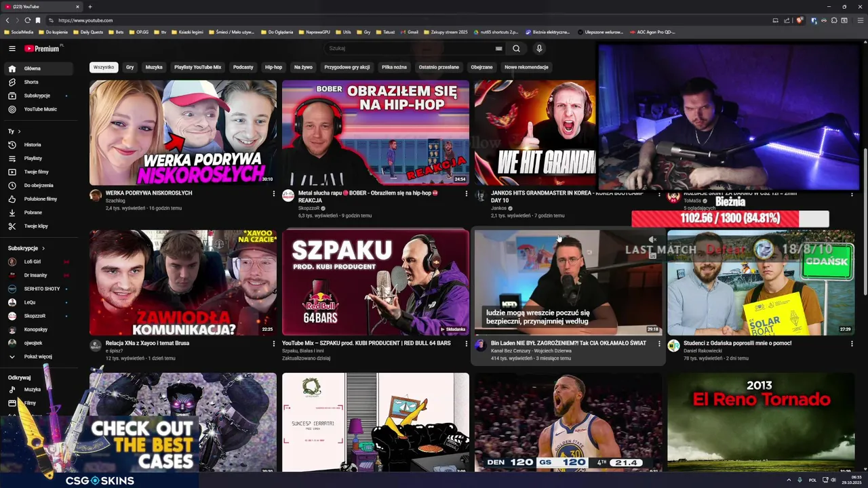The image size is (868, 488).
Task: Expand Pokaż więcej subscriptions list
Action: pyautogui.click(x=39, y=357)
